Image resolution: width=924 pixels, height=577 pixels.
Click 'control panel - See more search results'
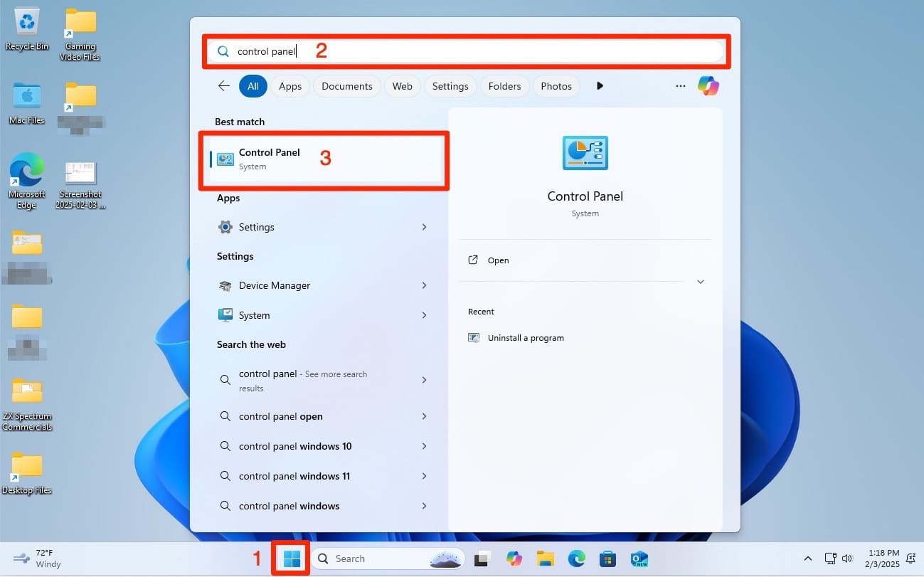[303, 381]
